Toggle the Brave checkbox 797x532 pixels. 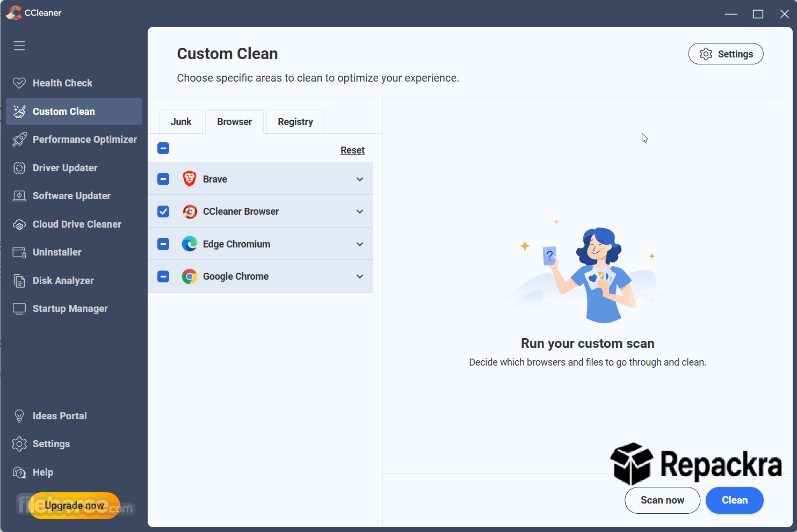click(x=163, y=179)
